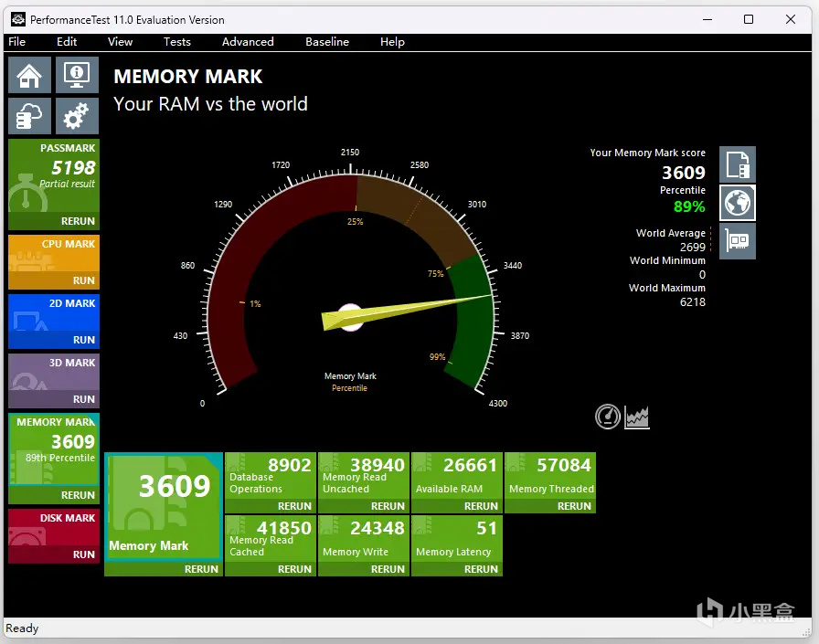Image resolution: width=819 pixels, height=644 pixels.
Task: Minimize the PerformanceTest window
Action: tap(707, 19)
